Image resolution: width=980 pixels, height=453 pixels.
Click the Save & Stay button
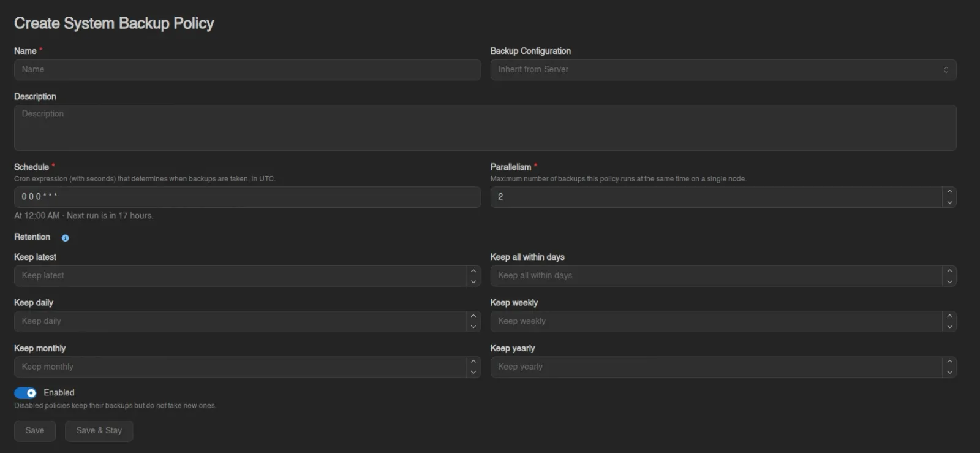[x=99, y=431]
